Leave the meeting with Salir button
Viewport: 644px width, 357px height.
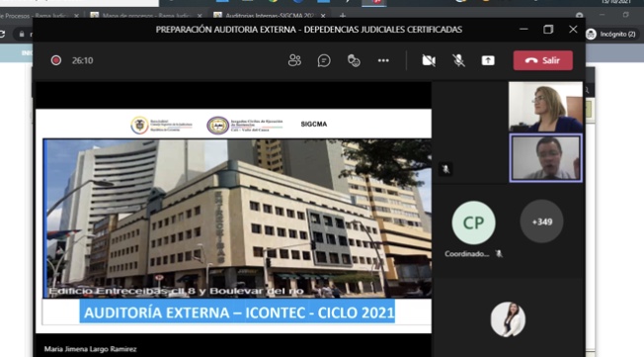[x=543, y=60]
